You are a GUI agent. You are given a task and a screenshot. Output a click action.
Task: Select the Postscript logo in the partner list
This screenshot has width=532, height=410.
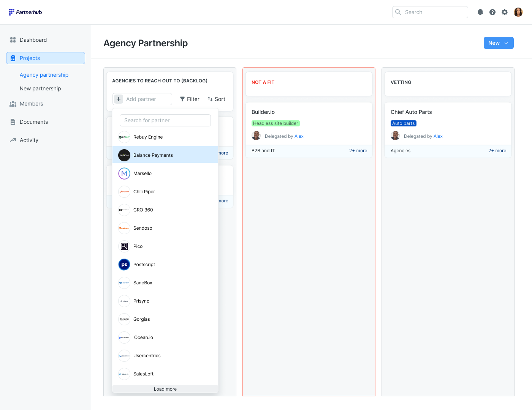coord(124,264)
